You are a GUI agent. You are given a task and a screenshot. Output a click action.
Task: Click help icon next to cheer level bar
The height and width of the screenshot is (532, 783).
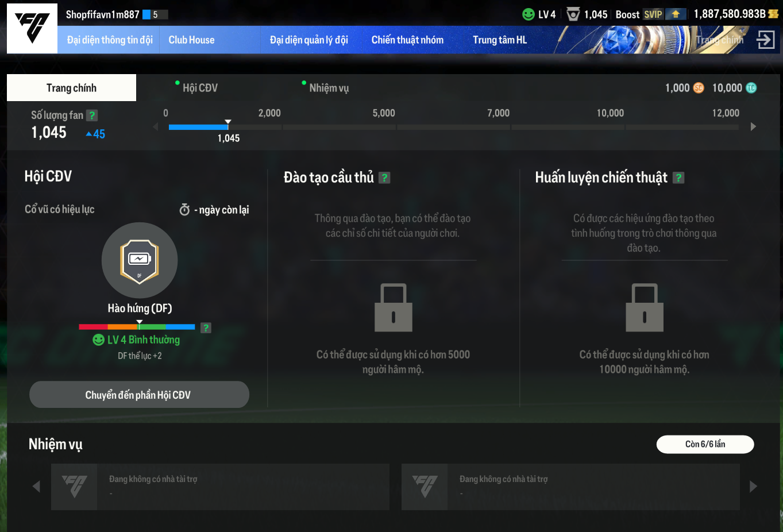pos(206,327)
